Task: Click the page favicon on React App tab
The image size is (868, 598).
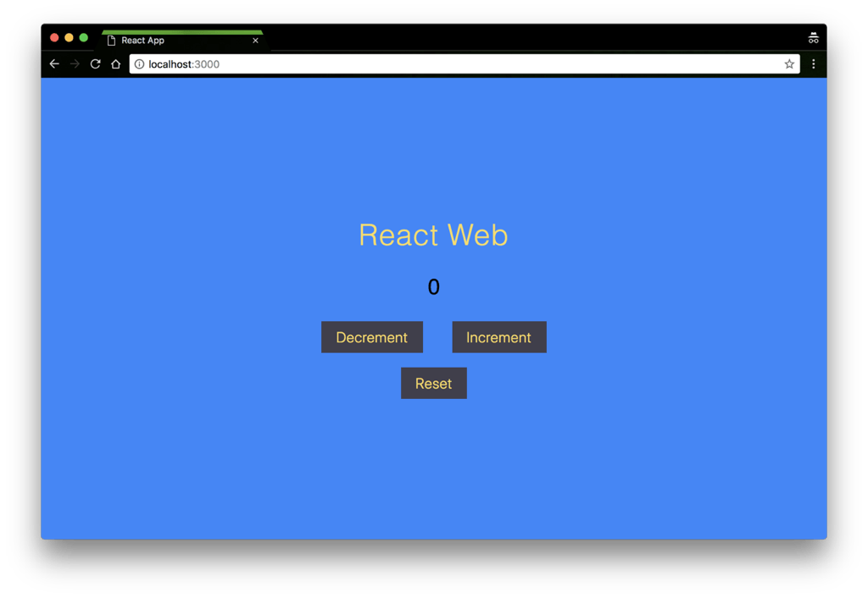Action: [x=111, y=41]
